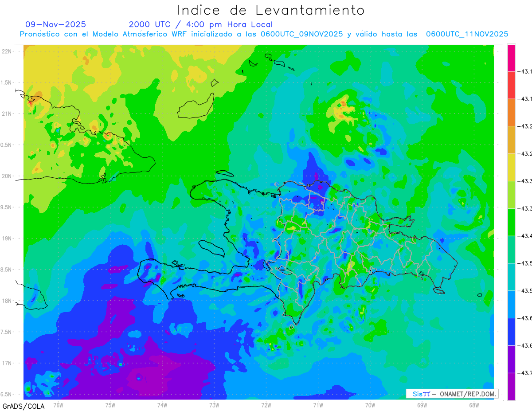Click the '74W' longitude label

(162, 405)
